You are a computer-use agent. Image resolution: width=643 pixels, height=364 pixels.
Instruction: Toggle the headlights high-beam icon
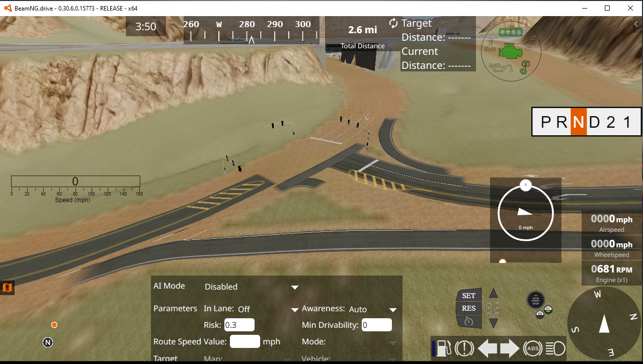pyautogui.click(x=555, y=348)
